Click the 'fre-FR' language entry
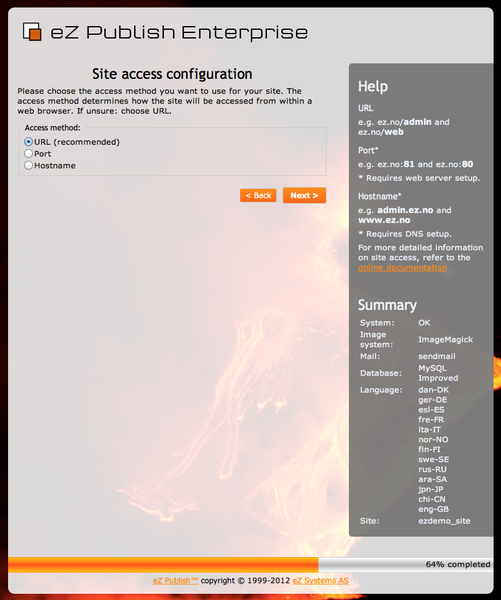Screen dimensions: 501x600 pos(431,420)
